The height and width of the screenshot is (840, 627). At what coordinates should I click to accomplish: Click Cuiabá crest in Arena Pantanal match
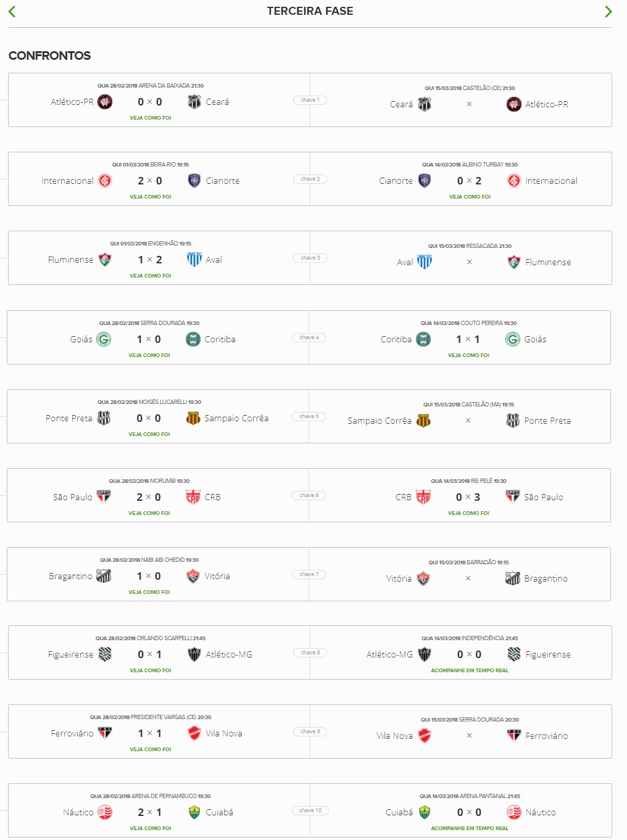click(x=425, y=812)
